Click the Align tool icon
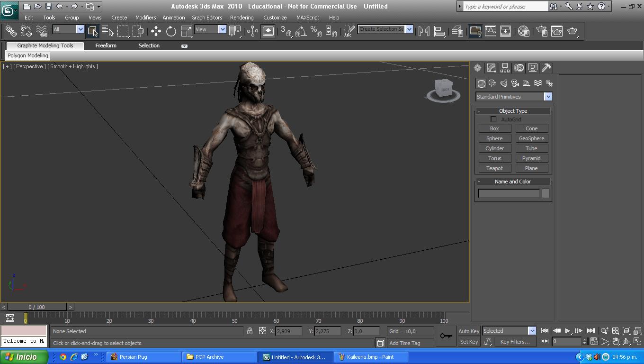 point(439,31)
